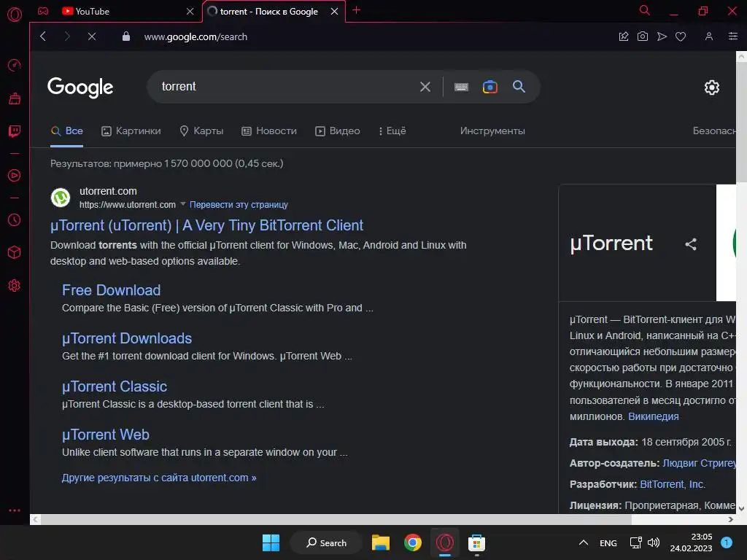Open the Opera menu logo in the sidebar
This screenshot has width=747, height=560.
(15, 15)
